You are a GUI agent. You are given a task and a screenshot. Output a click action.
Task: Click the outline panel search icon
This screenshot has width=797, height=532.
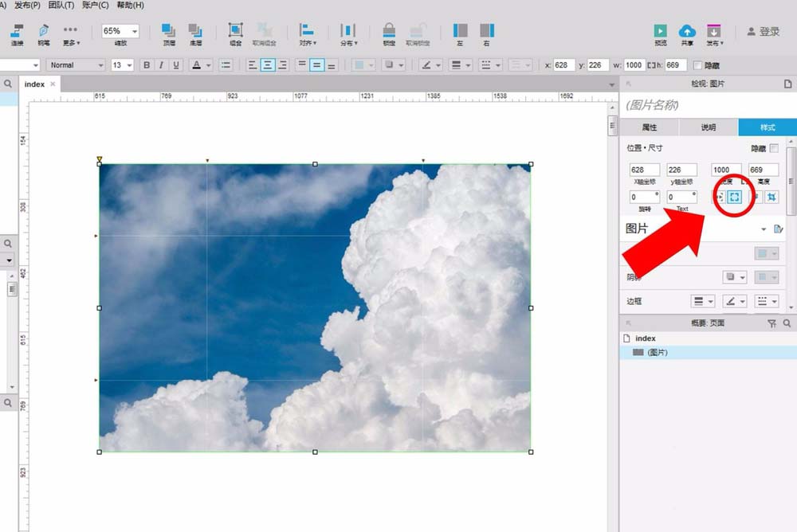pos(787,323)
